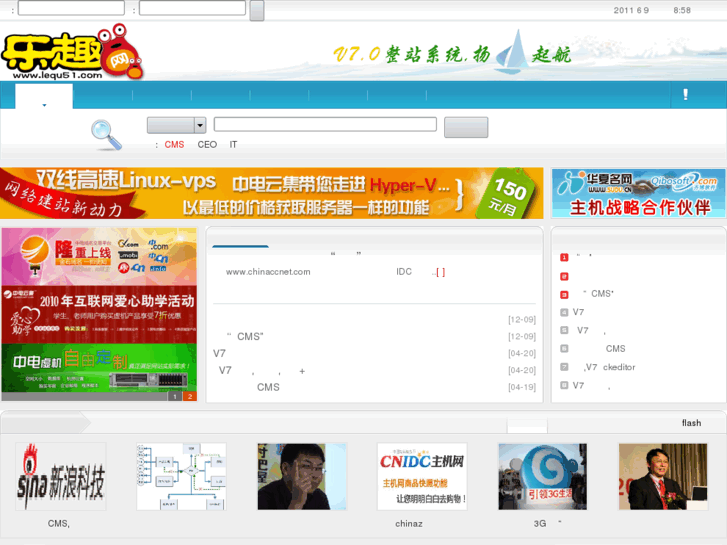The image size is (727, 545).
Task: Open the thumbnail of man touching his face
Action: click(302, 476)
